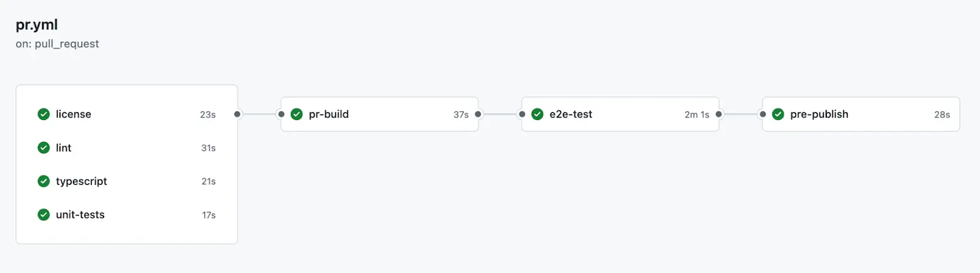This screenshot has width=980, height=273.
Task: Click the success status icon on e2e-test
Action: tap(537, 114)
